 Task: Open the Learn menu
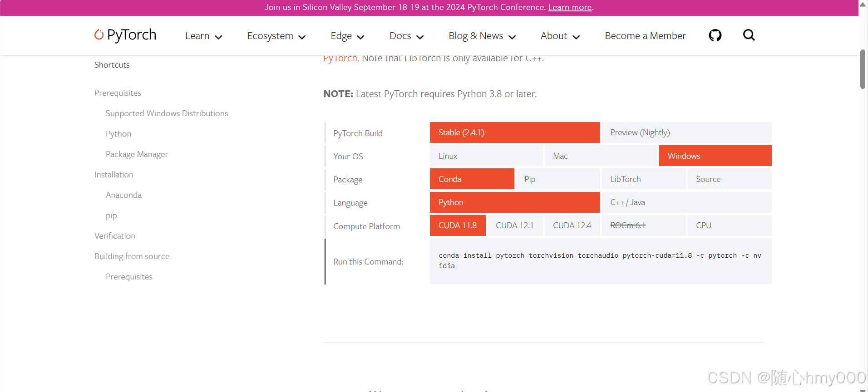[x=197, y=36]
